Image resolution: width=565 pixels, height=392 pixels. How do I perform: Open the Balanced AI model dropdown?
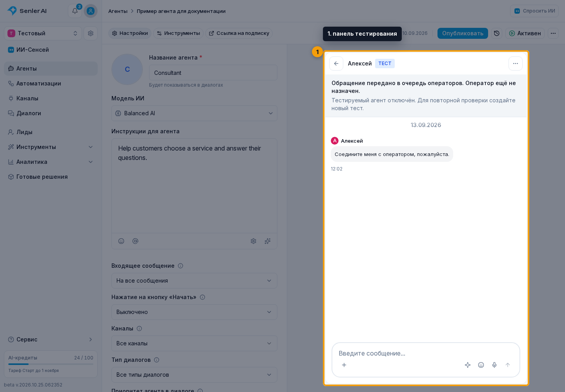pyautogui.click(x=194, y=113)
